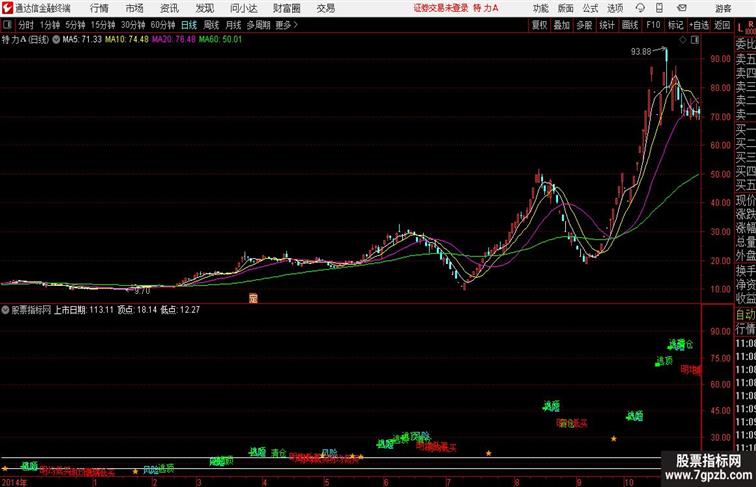Open the 市场 menu
Viewport: 756px width, 487px height.
135,8
